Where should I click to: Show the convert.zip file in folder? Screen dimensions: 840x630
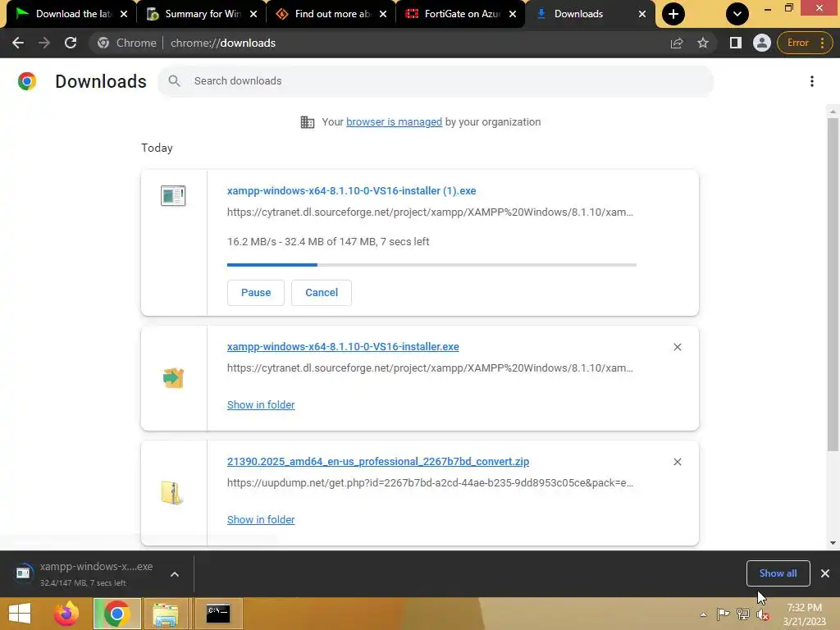coord(261,519)
